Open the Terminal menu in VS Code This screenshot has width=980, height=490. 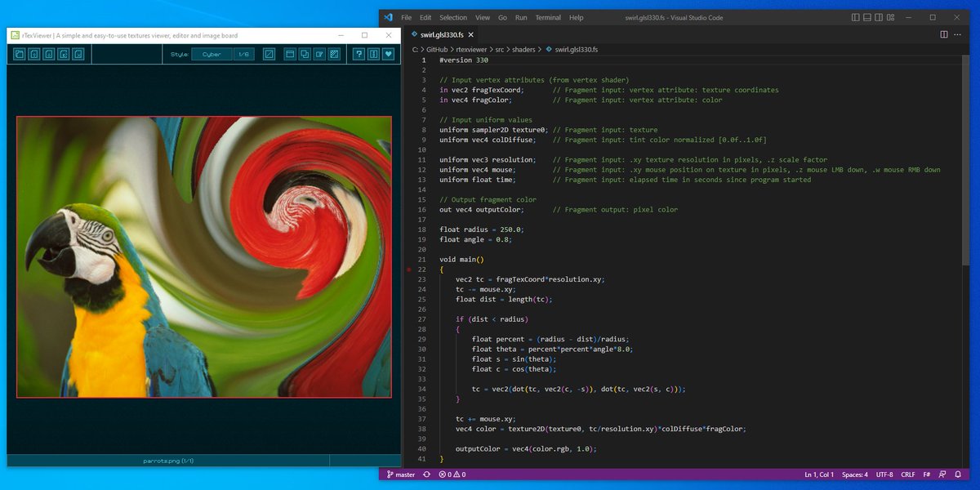548,16
